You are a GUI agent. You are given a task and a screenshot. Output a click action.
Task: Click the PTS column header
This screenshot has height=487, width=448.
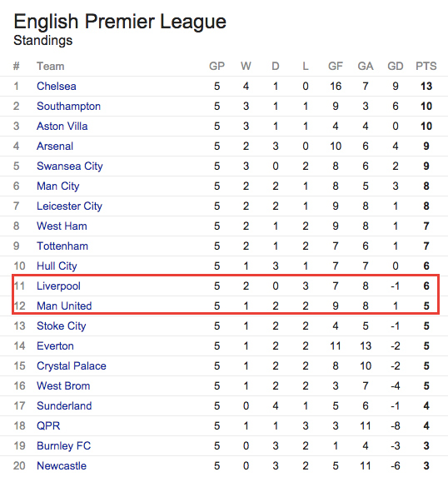(426, 66)
